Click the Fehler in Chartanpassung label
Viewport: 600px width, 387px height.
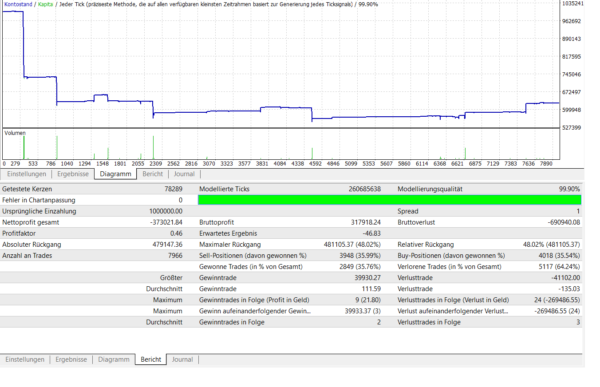(39, 200)
